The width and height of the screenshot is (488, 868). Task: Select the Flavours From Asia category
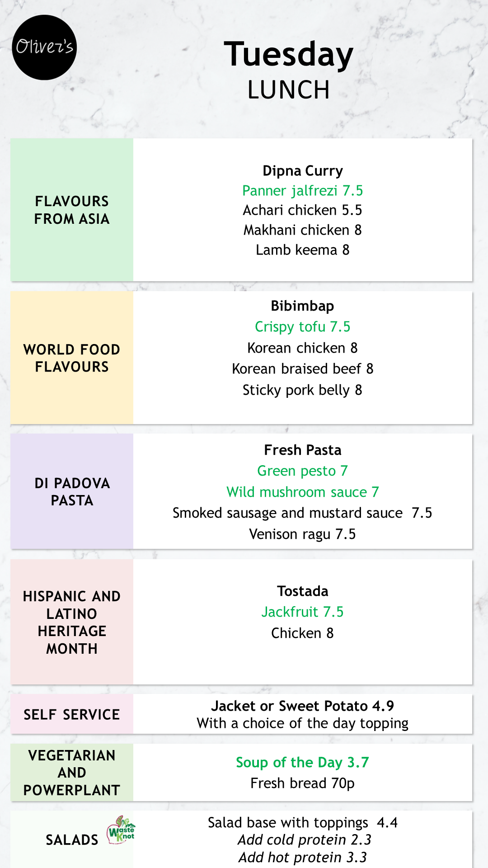click(x=72, y=210)
